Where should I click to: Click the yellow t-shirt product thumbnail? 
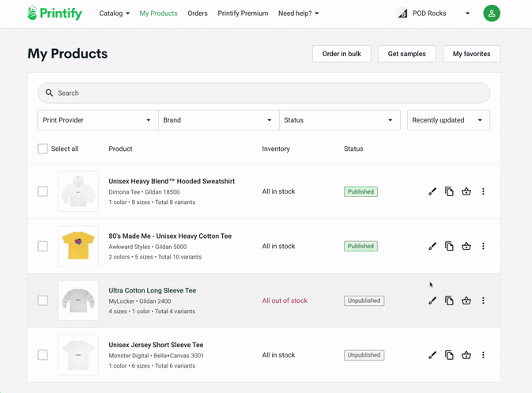pyautogui.click(x=78, y=246)
